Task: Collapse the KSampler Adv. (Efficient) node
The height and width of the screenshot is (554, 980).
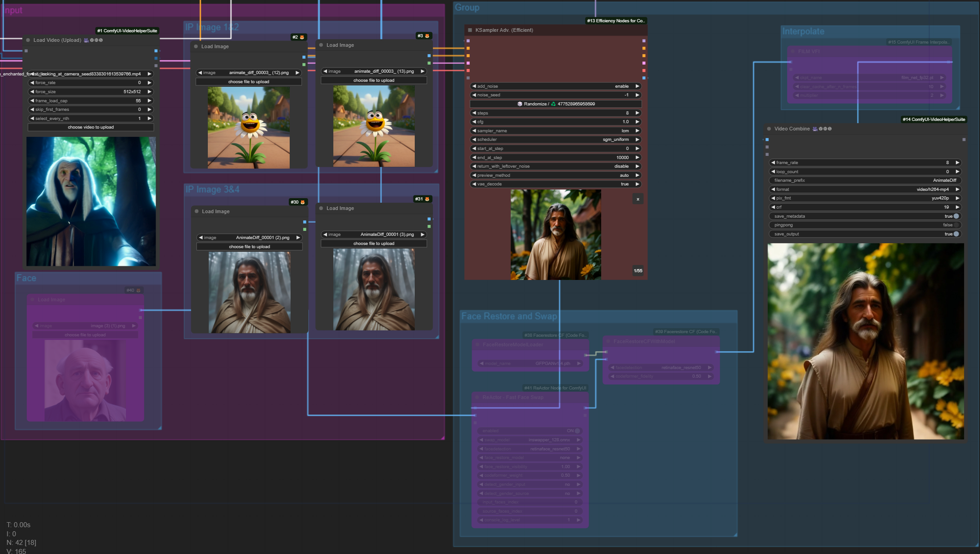Action: [470, 30]
